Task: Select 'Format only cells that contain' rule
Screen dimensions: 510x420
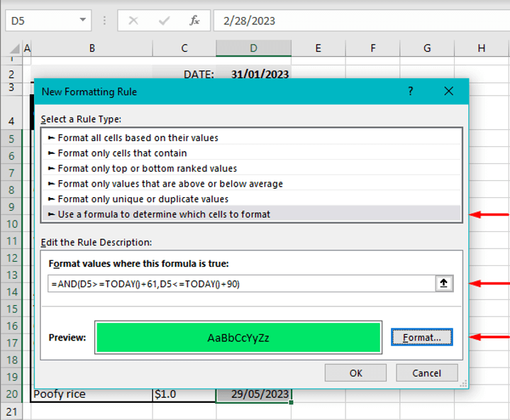Action: pos(122,153)
